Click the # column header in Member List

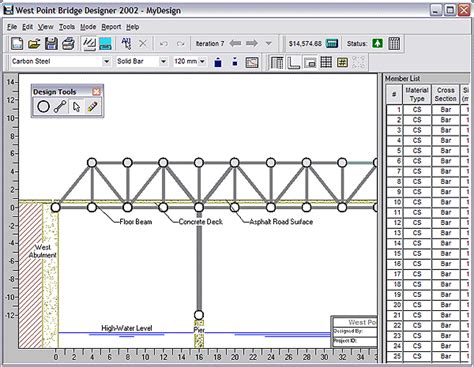(394, 94)
